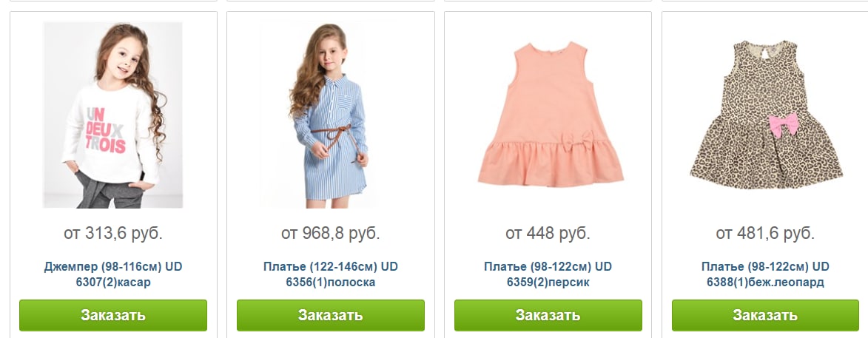Click the pink bow on the leopard dress

click(x=784, y=124)
